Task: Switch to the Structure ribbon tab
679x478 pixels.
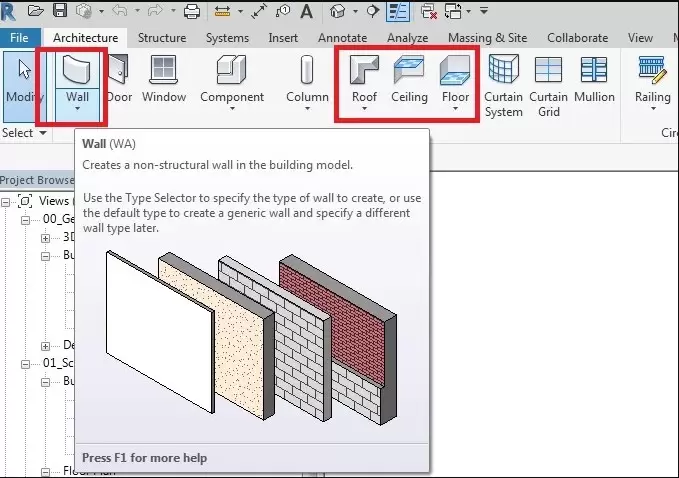Action: pyautogui.click(x=161, y=38)
